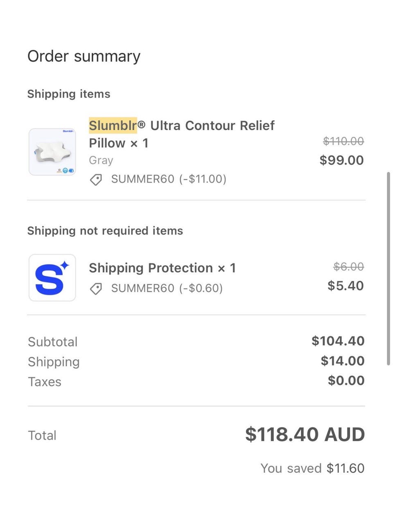Click the Total $118.40 AUD amount
Image resolution: width=393 pixels, height=532 pixels.
click(x=305, y=435)
